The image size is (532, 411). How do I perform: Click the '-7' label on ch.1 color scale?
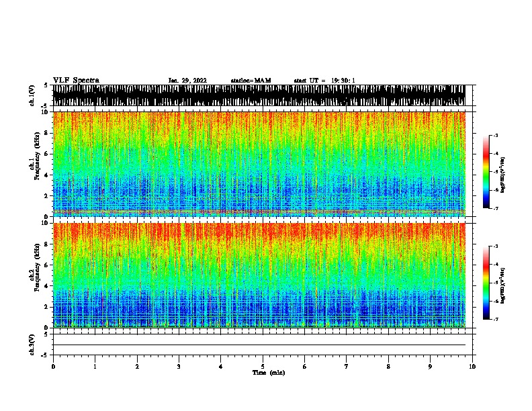tap(496, 208)
